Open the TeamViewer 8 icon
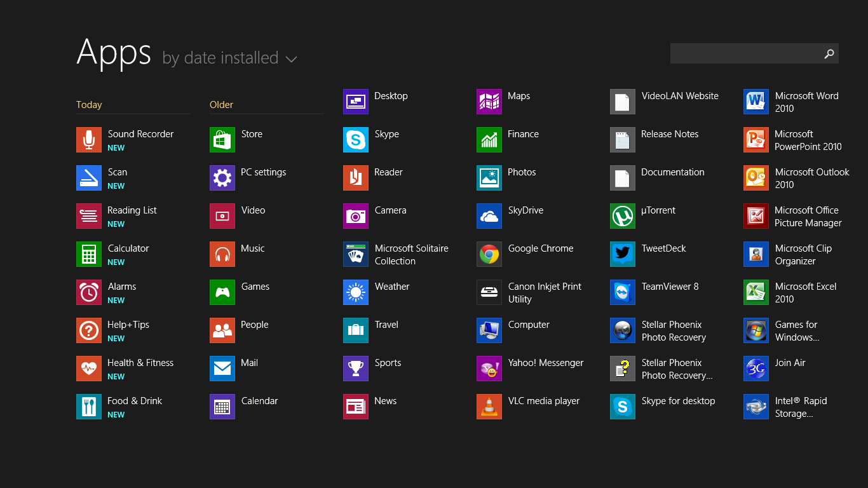 pyautogui.click(x=623, y=292)
